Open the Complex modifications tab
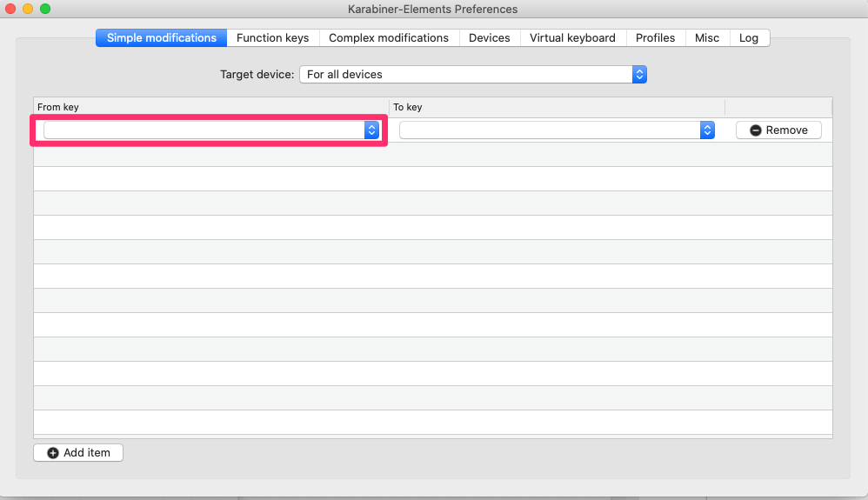The height and width of the screenshot is (500, 868). tap(389, 37)
